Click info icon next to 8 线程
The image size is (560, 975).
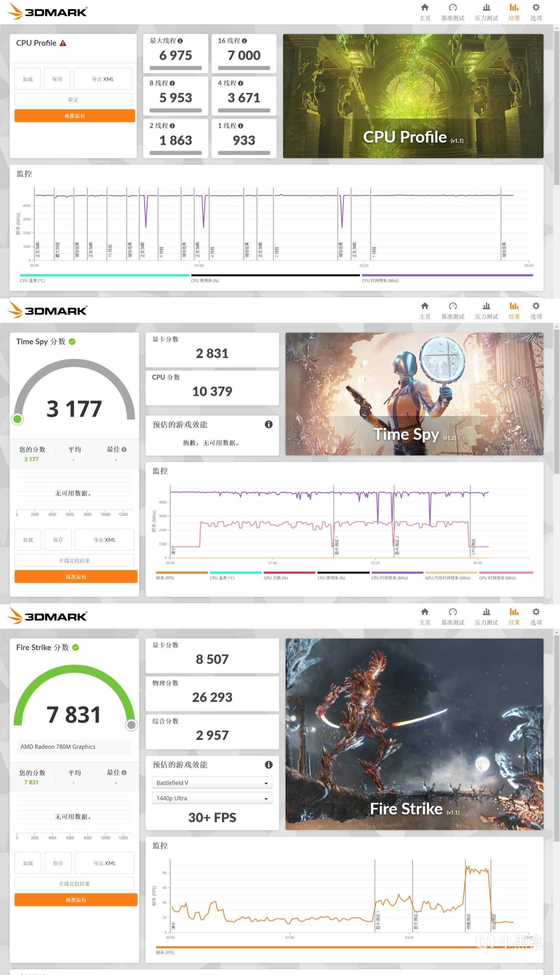(x=172, y=83)
